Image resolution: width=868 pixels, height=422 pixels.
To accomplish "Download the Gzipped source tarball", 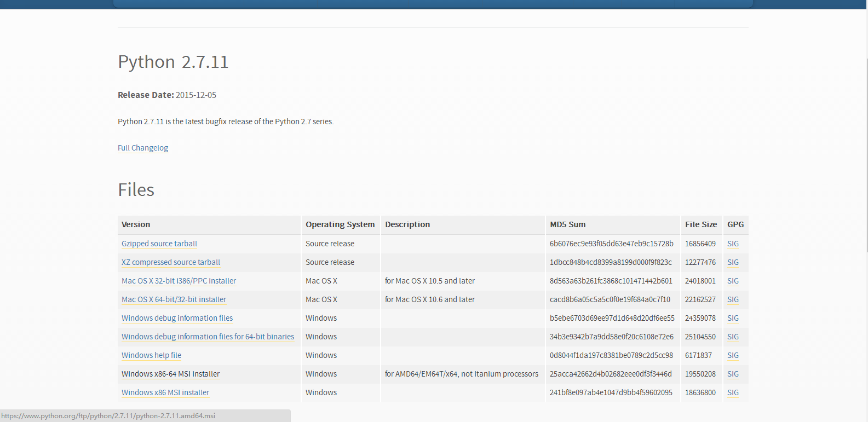I will click(159, 244).
